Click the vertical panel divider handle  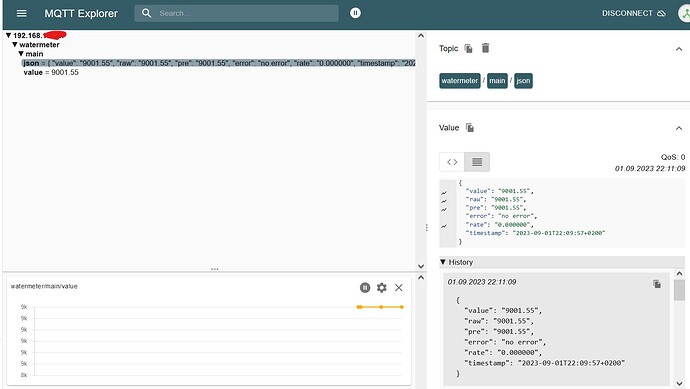click(x=426, y=228)
